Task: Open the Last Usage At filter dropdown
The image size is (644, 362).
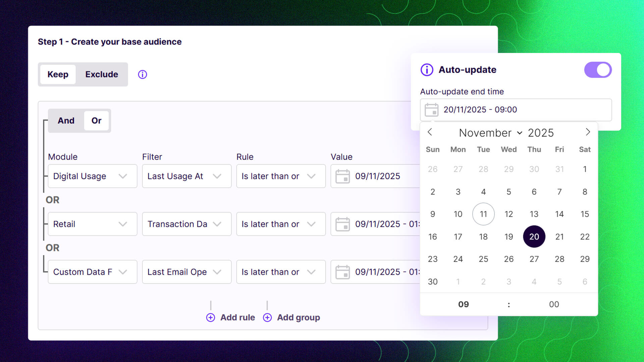Action: (186, 176)
